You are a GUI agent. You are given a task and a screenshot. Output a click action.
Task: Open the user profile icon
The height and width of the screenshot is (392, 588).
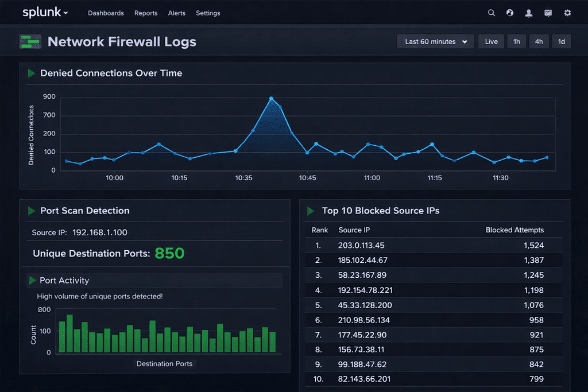pyautogui.click(x=529, y=13)
